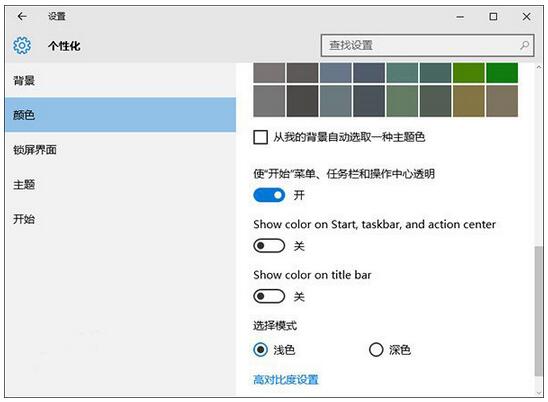This screenshot has height=402, width=548.
Task: Click the search magnifier icon
Action: tap(524, 45)
